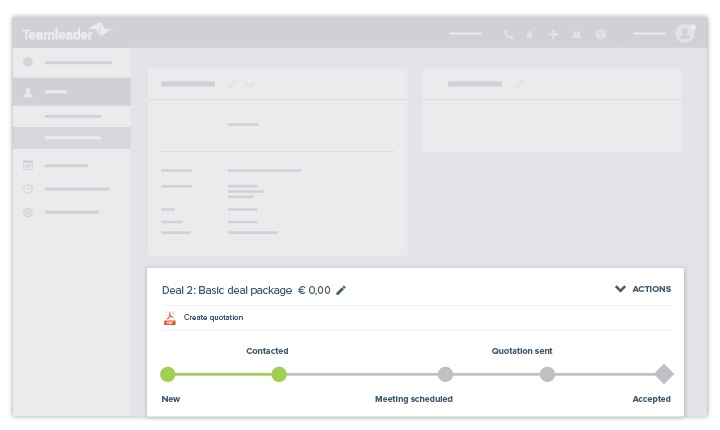Open notifications bell icon

click(x=530, y=34)
